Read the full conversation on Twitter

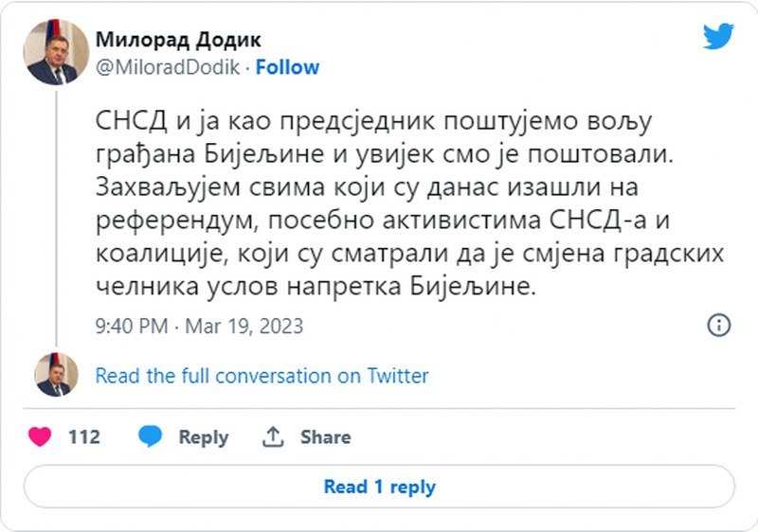[x=262, y=376]
